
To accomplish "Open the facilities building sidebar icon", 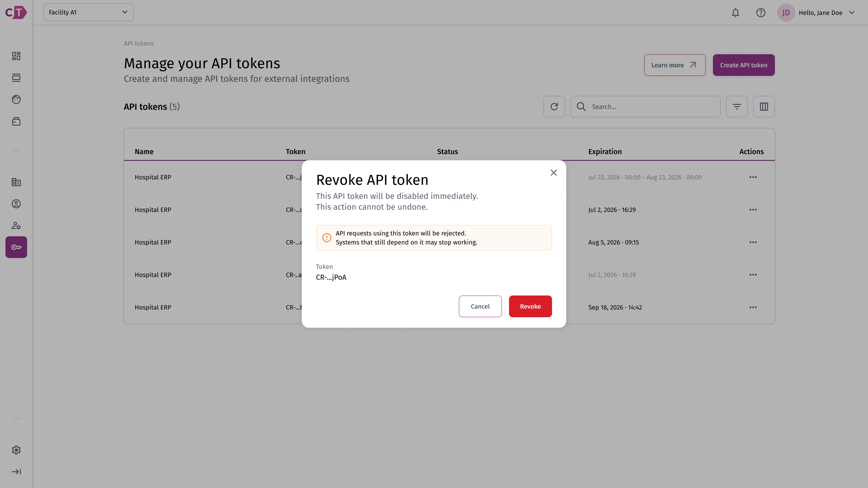I will [x=16, y=182].
